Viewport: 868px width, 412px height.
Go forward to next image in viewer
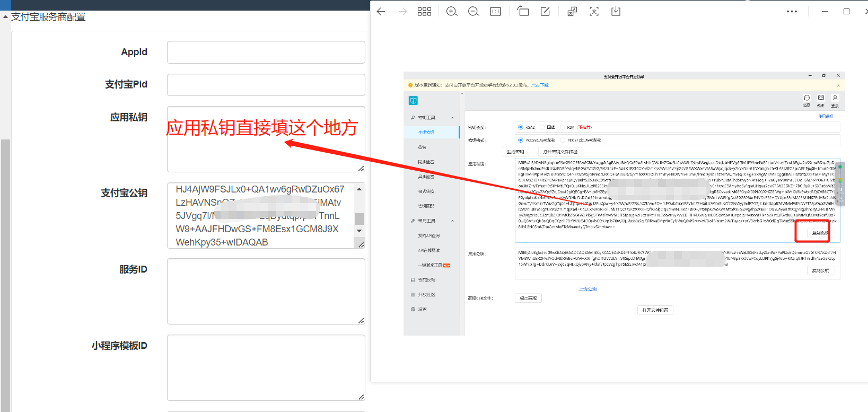tap(402, 12)
